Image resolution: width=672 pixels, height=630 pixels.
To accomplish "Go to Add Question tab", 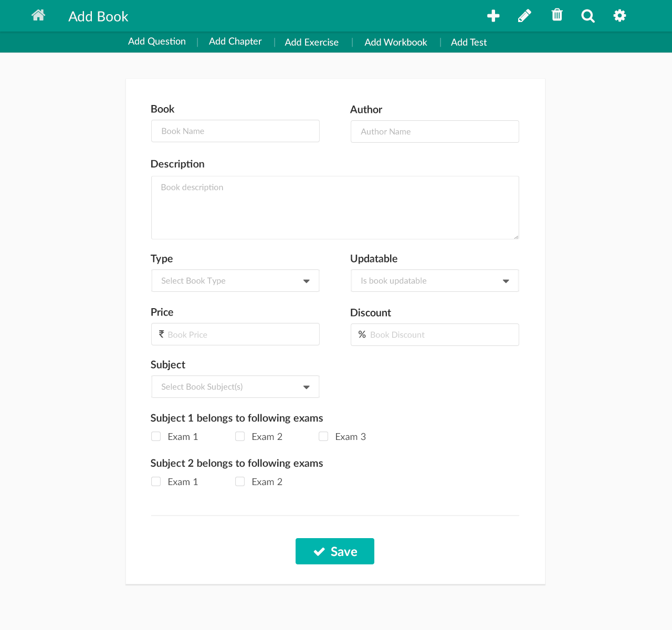I will (157, 41).
